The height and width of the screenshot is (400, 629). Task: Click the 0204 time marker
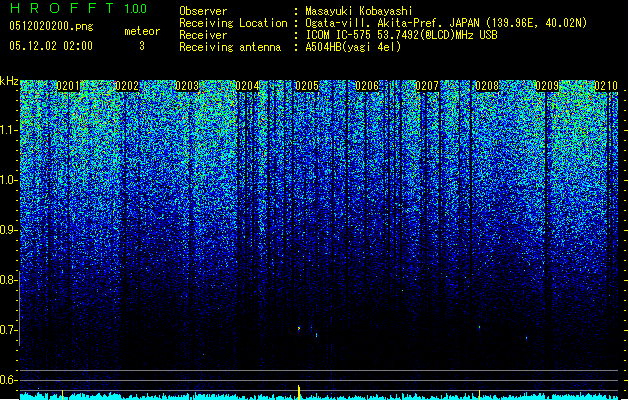coord(247,86)
